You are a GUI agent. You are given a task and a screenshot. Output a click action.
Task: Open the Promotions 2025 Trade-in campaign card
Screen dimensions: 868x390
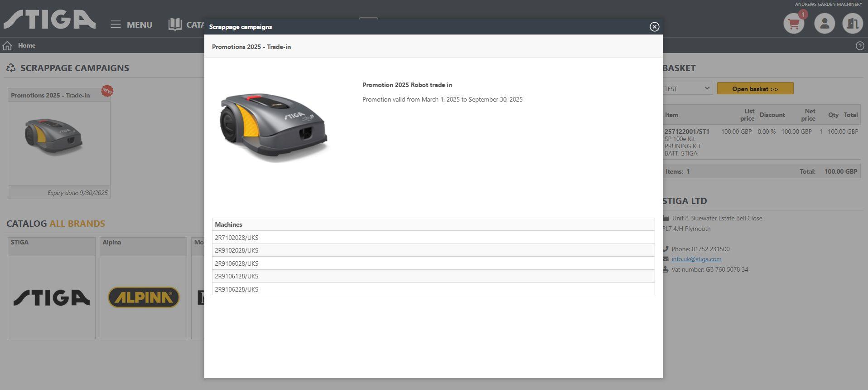coord(59,143)
